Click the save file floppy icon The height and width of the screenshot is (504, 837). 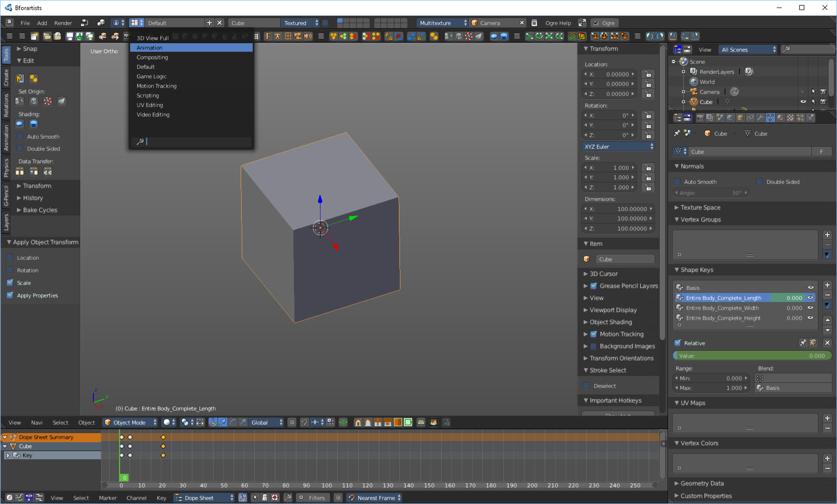click(x=70, y=36)
